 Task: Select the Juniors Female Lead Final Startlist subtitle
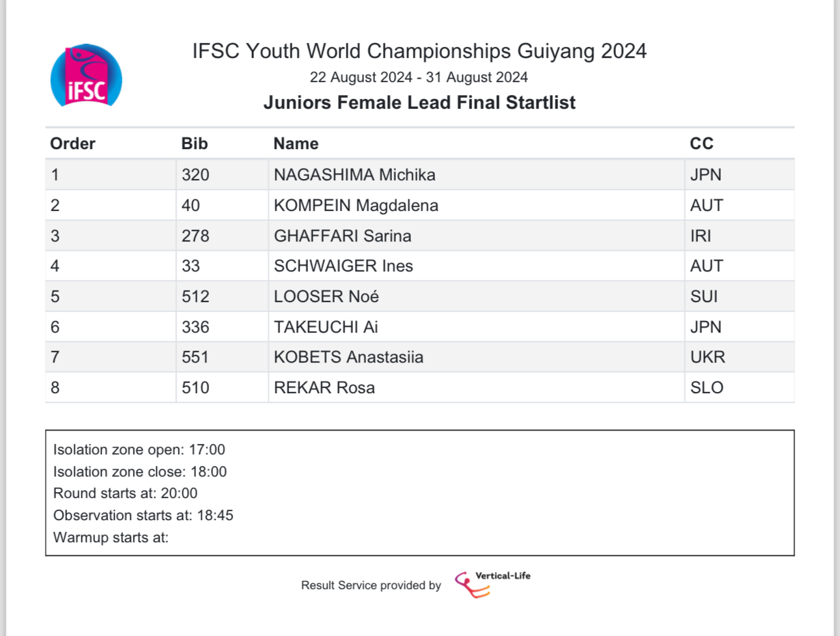(x=419, y=103)
